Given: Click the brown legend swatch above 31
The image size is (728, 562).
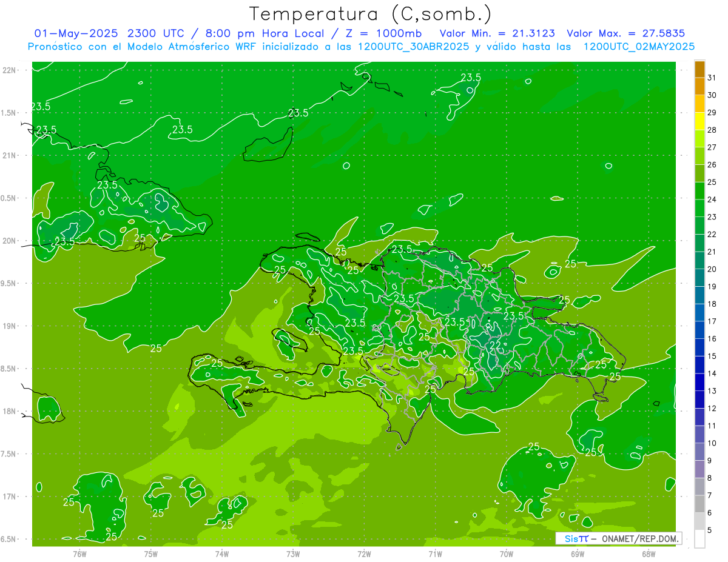Looking at the screenshot, I should [x=699, y=69].
